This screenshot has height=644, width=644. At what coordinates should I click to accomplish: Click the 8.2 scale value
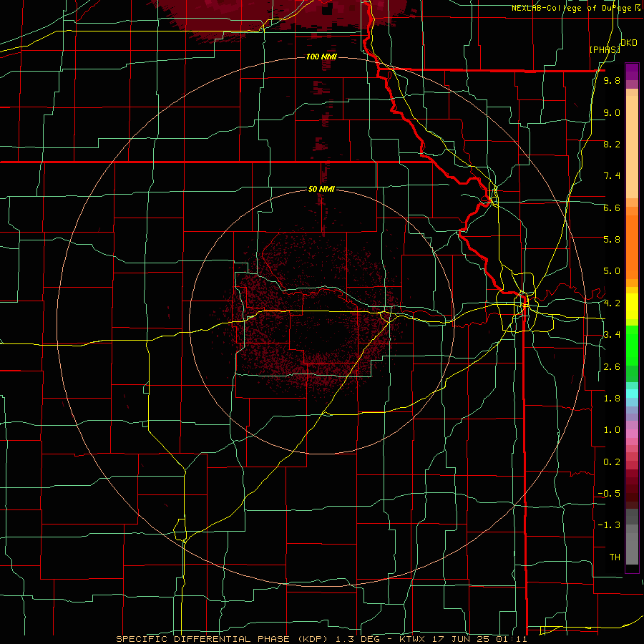pos(612,144)
